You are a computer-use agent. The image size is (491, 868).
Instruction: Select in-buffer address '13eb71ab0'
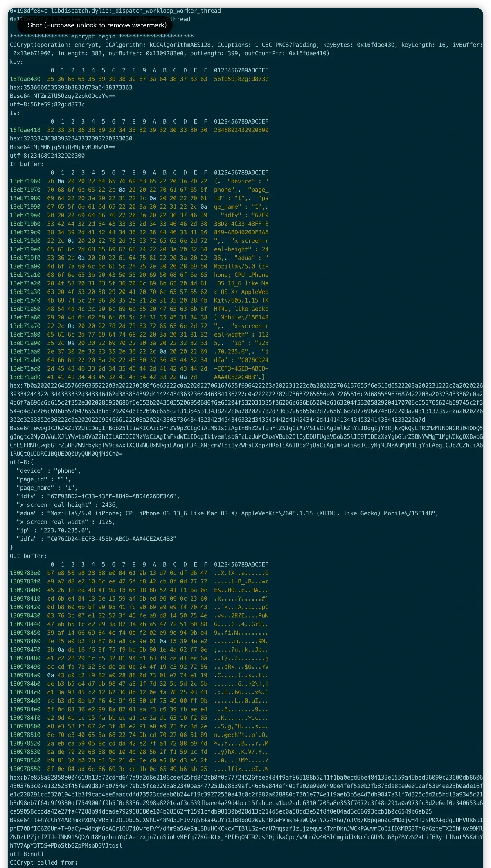25,360
